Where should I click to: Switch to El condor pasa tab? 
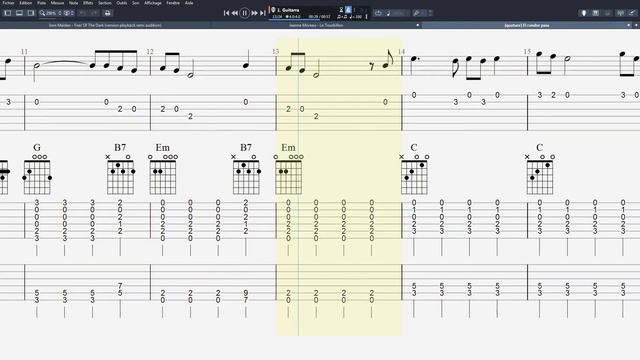coord(527,25)
